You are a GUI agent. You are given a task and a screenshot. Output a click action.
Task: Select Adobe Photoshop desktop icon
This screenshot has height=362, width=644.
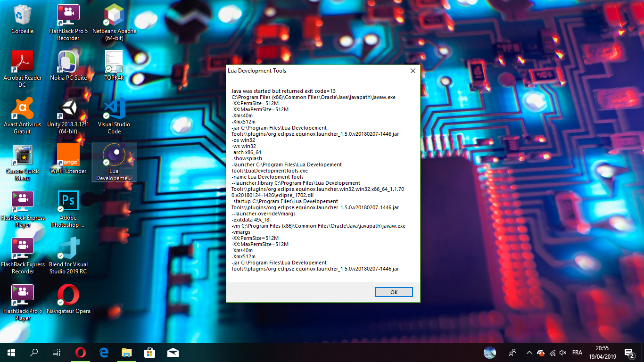[x=68, y=209]
